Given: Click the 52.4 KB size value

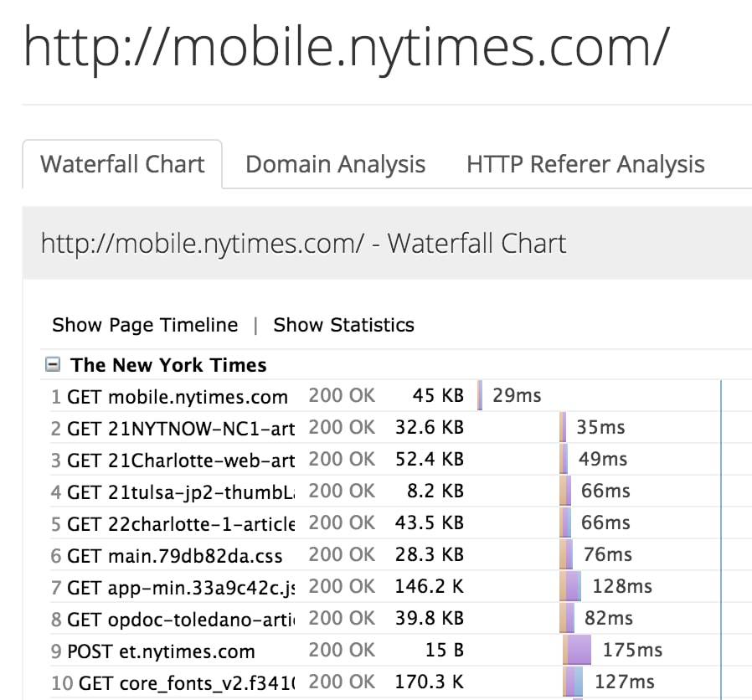Looking at the screenshot, I should 430,459.
